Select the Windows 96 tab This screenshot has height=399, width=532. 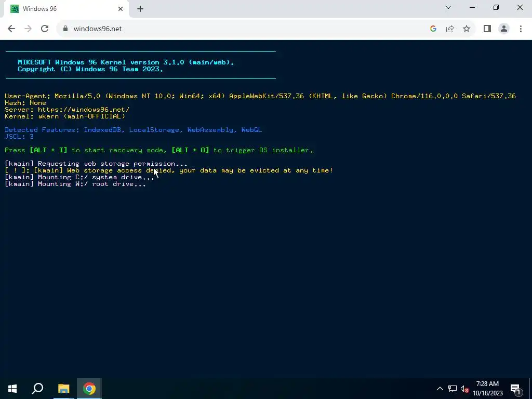66,9
